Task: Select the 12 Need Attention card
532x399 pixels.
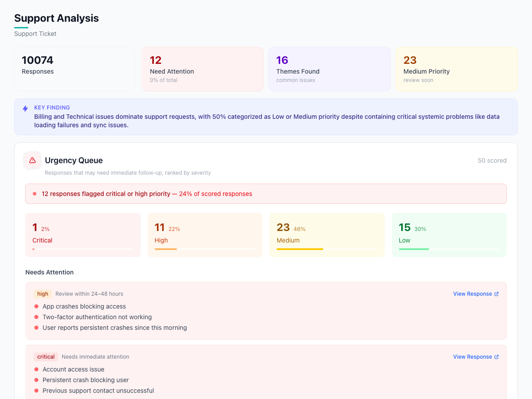Action: coord(202,69)
